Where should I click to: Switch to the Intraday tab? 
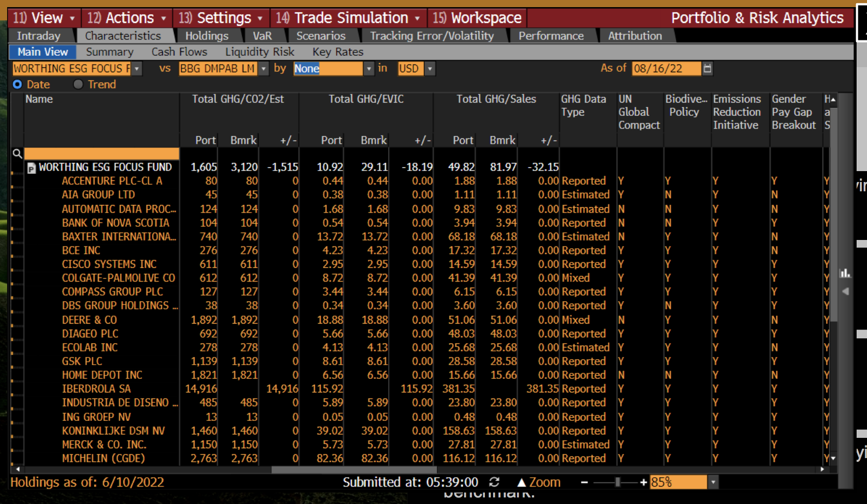tap(39, 36)
